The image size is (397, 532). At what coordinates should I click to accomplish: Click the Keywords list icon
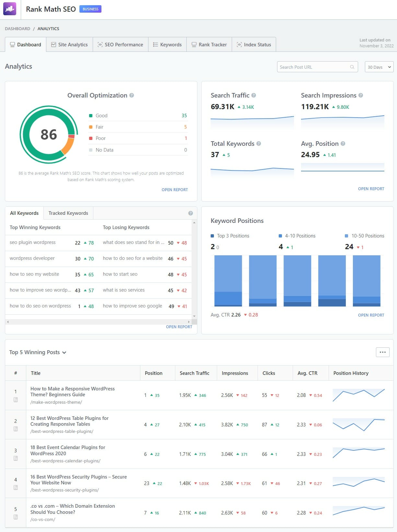coord(156,45)
